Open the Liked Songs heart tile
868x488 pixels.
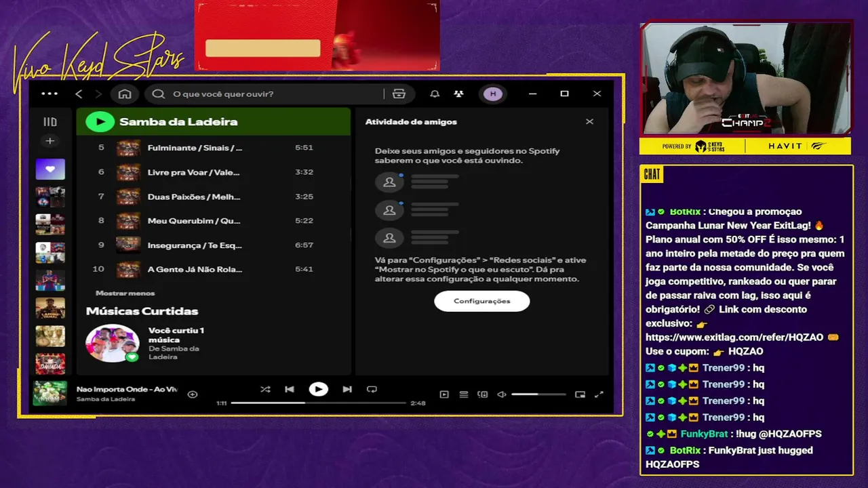tap(50, 169)
